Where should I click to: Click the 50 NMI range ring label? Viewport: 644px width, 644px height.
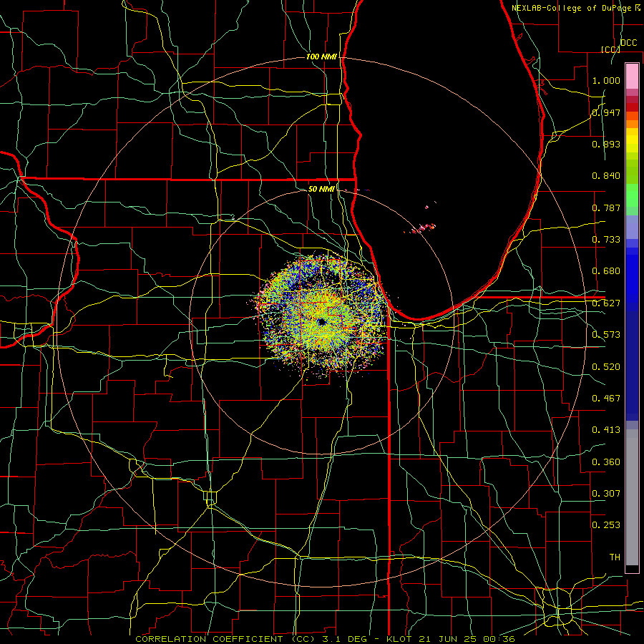(321, 190)
